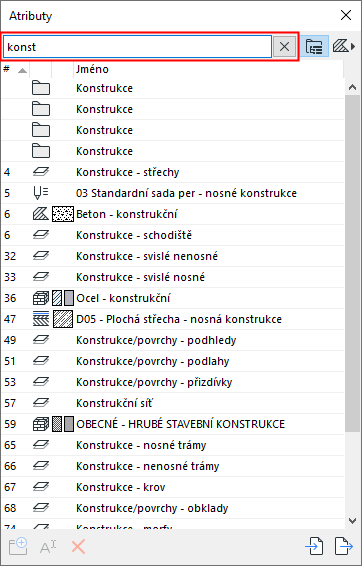
Task: Click the red delete X icon
Action: tap(78, 547)
